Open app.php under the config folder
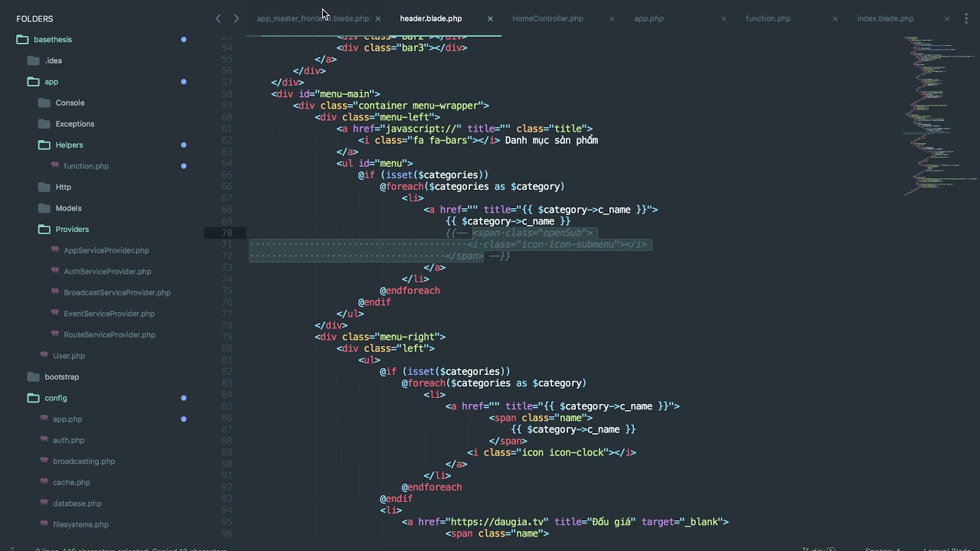The height and width of the screenshot is (551, 980). (x=67, y=419)
